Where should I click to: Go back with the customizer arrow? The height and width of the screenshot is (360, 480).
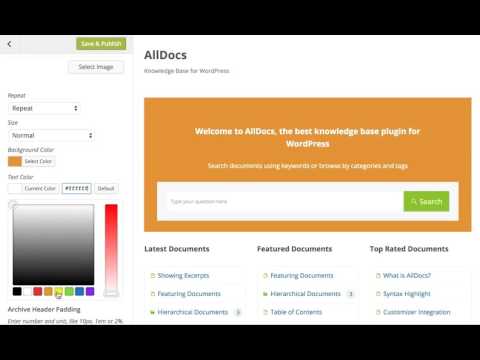[x=9, y=44]
